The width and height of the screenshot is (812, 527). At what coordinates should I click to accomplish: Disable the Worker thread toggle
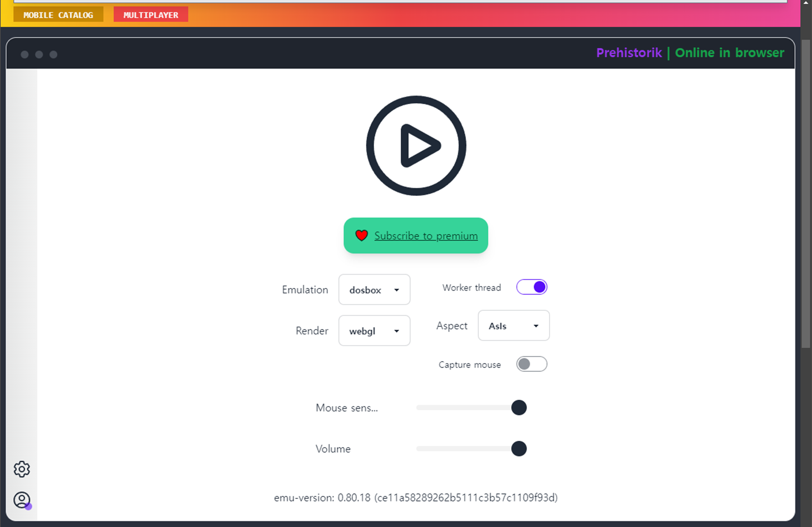tap(532, 287)
